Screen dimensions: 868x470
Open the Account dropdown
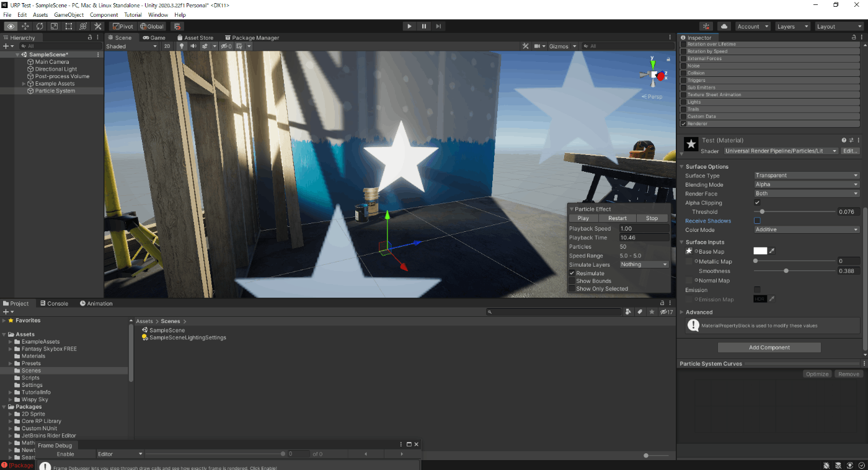click(753, 26)
